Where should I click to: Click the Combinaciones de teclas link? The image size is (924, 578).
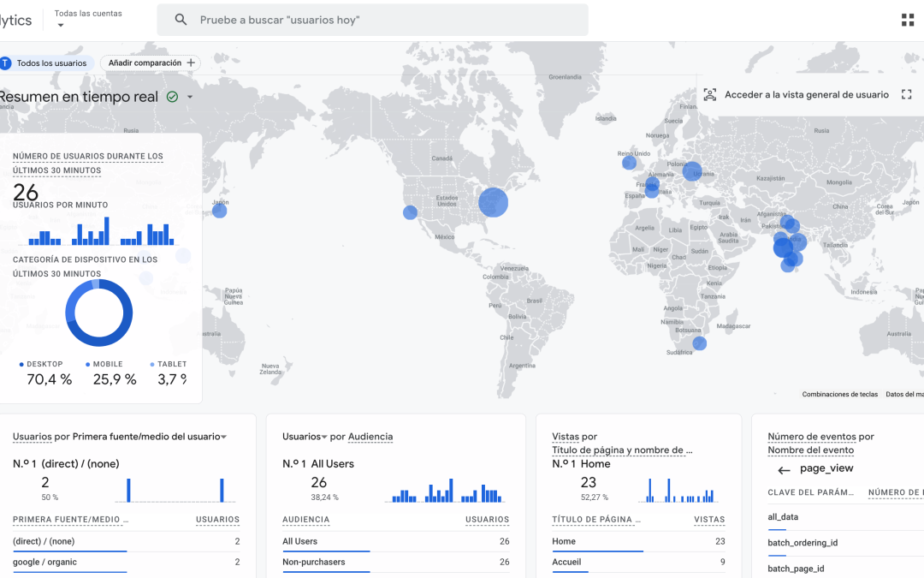[x=839, y=395]
